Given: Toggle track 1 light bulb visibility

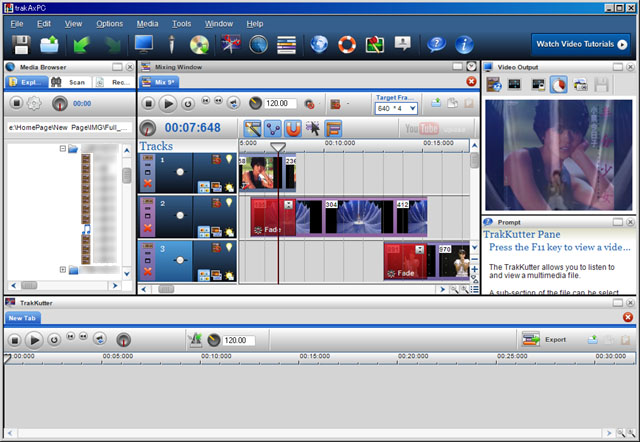Looking at the screenshot, I should click(229, 159).
